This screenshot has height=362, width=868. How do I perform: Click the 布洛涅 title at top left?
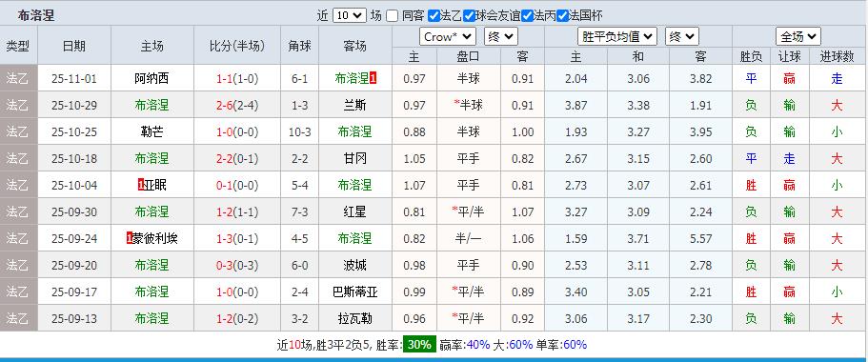(36, 15)
